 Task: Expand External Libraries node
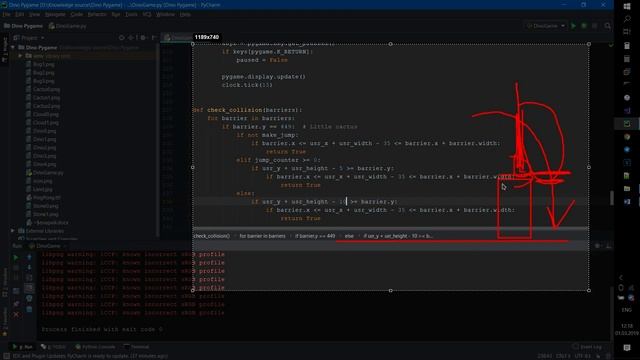13,231
